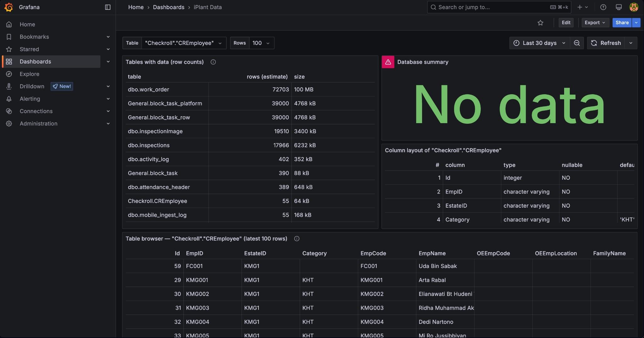This screenshot has width=644, height=338.
Task: Open the help question mark icon
Action: click(603, 7)
